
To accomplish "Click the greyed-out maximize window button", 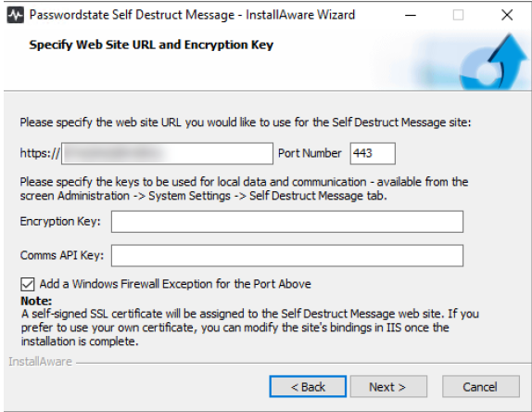I will pyautogui.click(x=458, y=15).
